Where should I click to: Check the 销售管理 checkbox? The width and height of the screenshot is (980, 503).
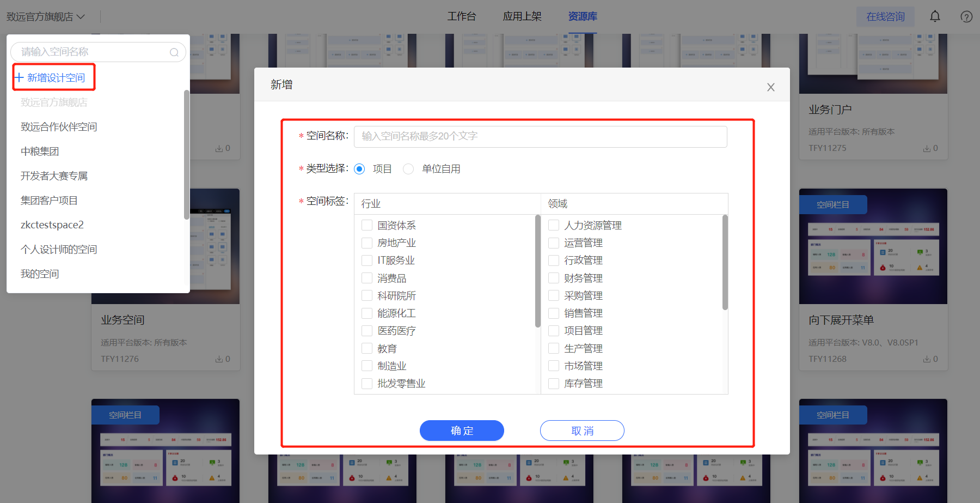554,313
